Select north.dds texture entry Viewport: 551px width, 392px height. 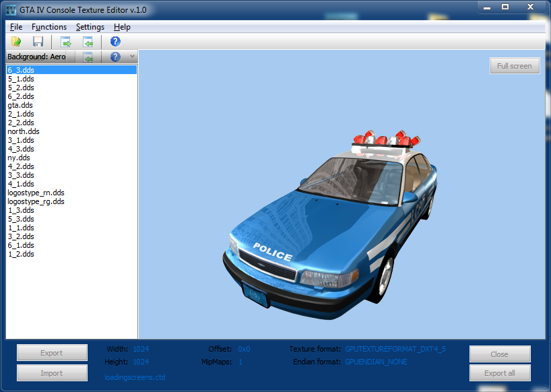(x=24, y=131)
